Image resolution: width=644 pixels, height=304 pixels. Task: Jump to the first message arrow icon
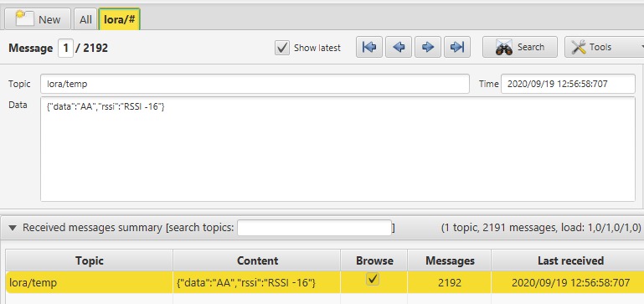click(x=369, y=47)
